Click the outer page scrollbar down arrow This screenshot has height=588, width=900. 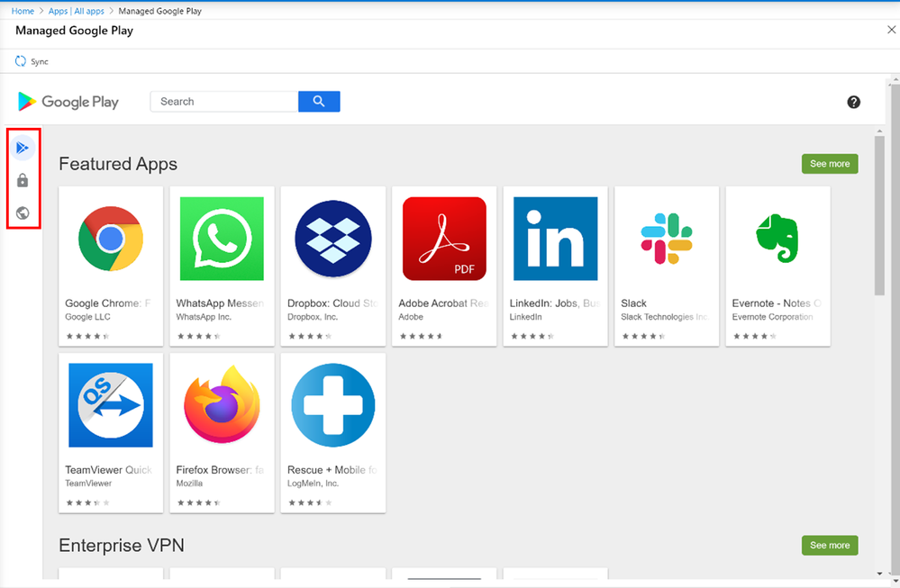coord(895,582)
